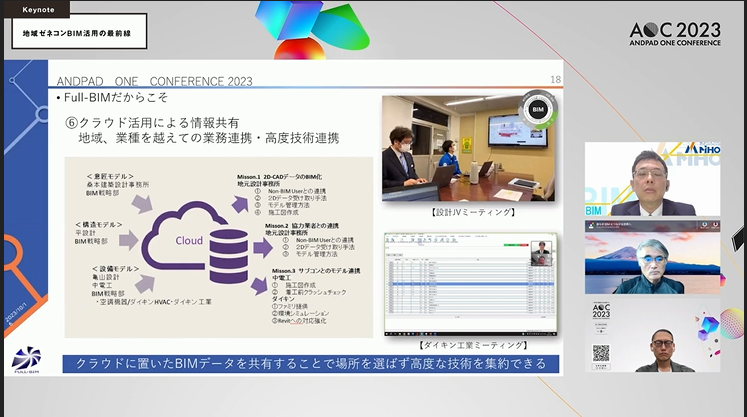Click the blue クラウドに置いたBIMデータ banner
Screen dimensions: 747x417
(311, 364)
